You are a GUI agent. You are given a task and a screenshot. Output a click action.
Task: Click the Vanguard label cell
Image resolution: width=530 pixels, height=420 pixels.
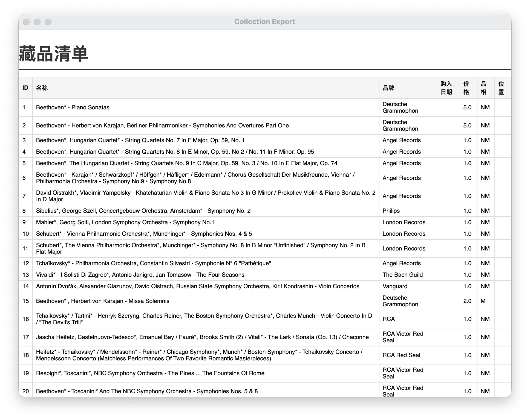408,286
